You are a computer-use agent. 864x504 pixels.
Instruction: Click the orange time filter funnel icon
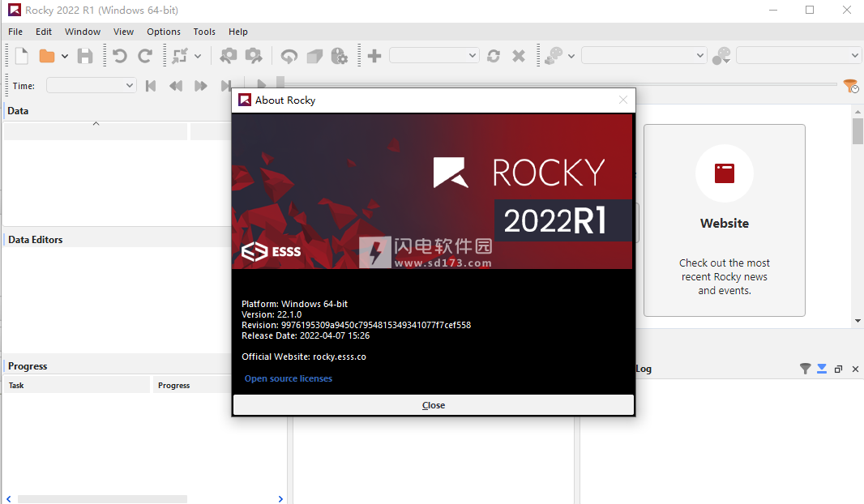851,85
